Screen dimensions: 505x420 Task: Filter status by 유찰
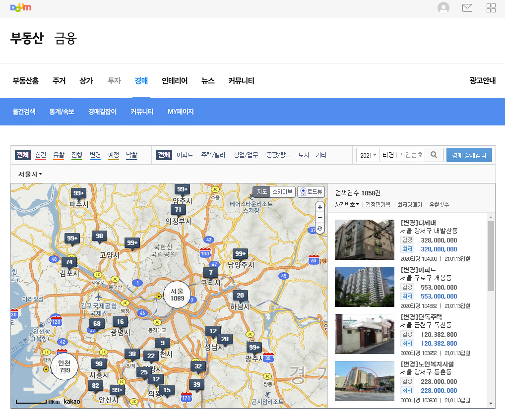(59, 155)
